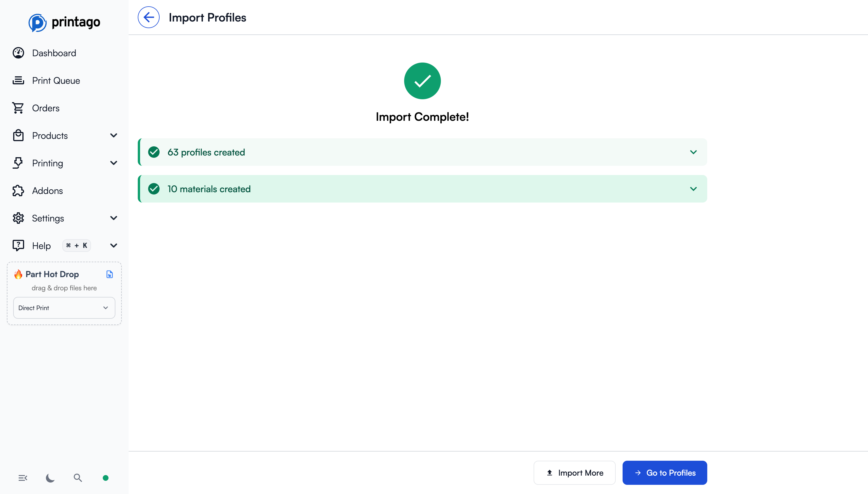
Task: Click the Orders cart icon
Action: [x=18, y=108]
